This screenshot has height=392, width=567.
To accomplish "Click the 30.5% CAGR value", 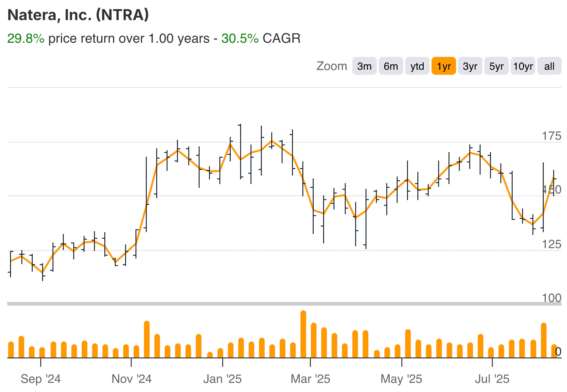I will 240,38.
